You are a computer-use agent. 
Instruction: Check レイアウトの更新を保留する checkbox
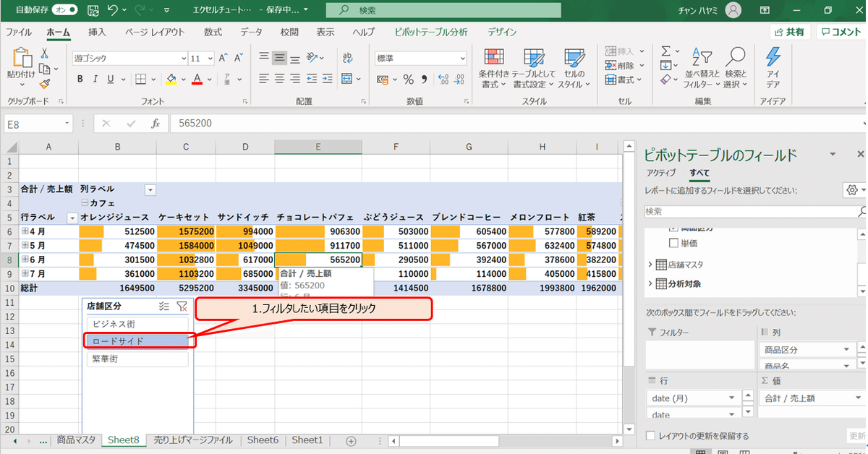click(x=650, y=436)
